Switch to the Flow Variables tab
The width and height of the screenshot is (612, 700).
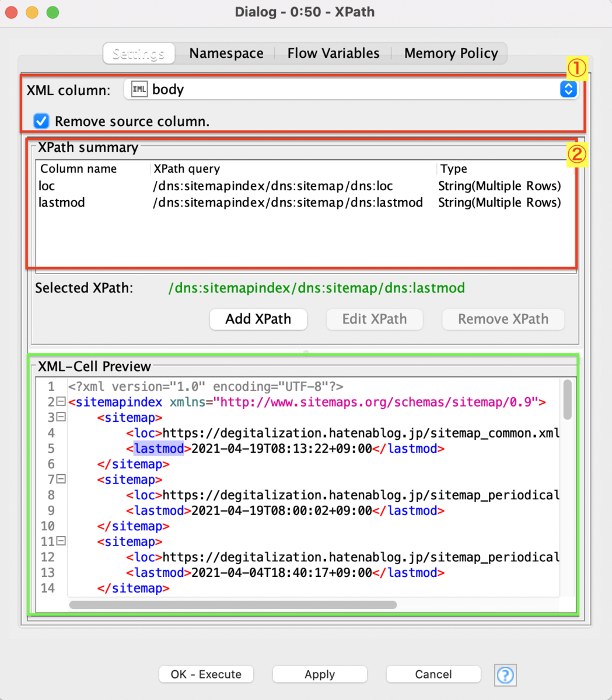coord(333,53)
